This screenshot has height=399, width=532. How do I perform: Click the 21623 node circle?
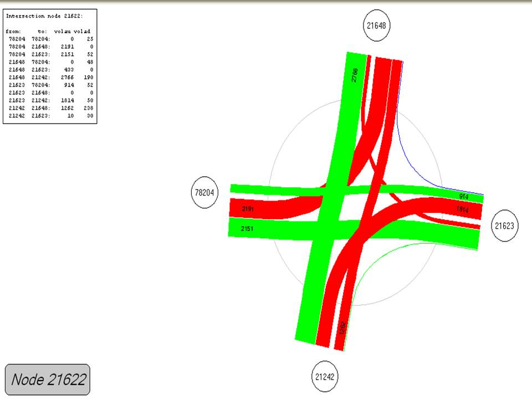[505, 226]
